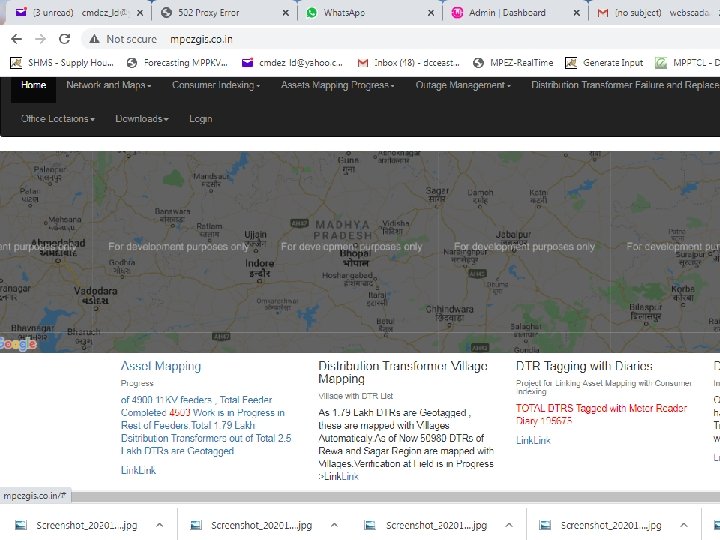Click the Asset Mapping progress description link

click(x=206, y=425)
